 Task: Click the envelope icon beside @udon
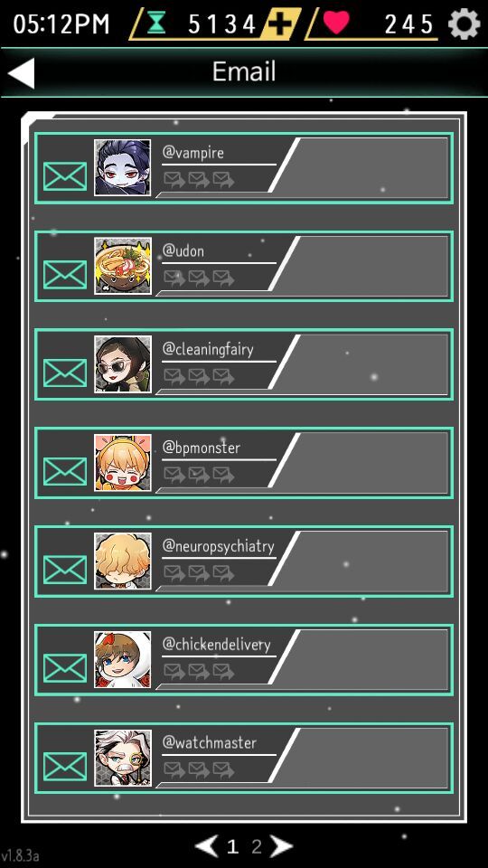65,275
